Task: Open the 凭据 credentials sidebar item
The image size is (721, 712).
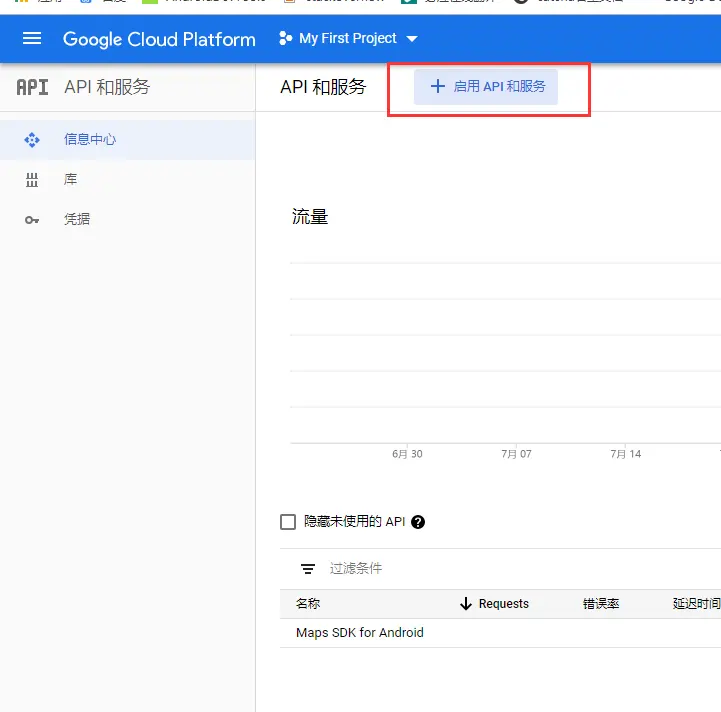Action: point(127,219)
